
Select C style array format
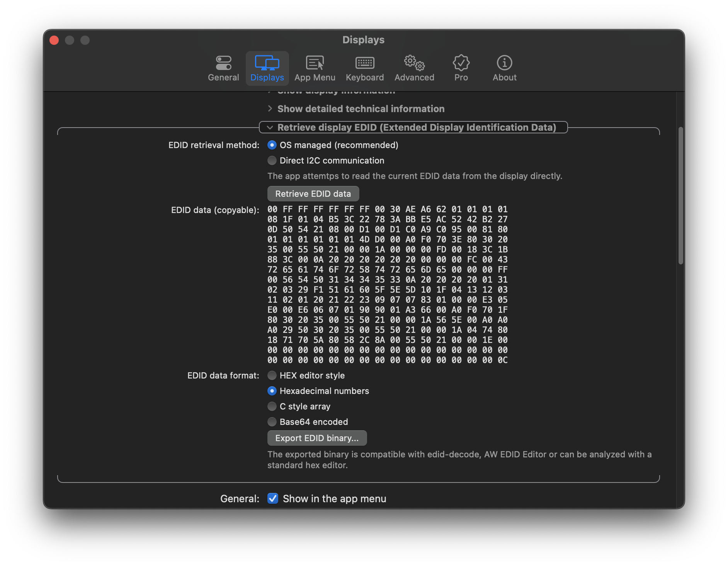[x=272, y=406]
